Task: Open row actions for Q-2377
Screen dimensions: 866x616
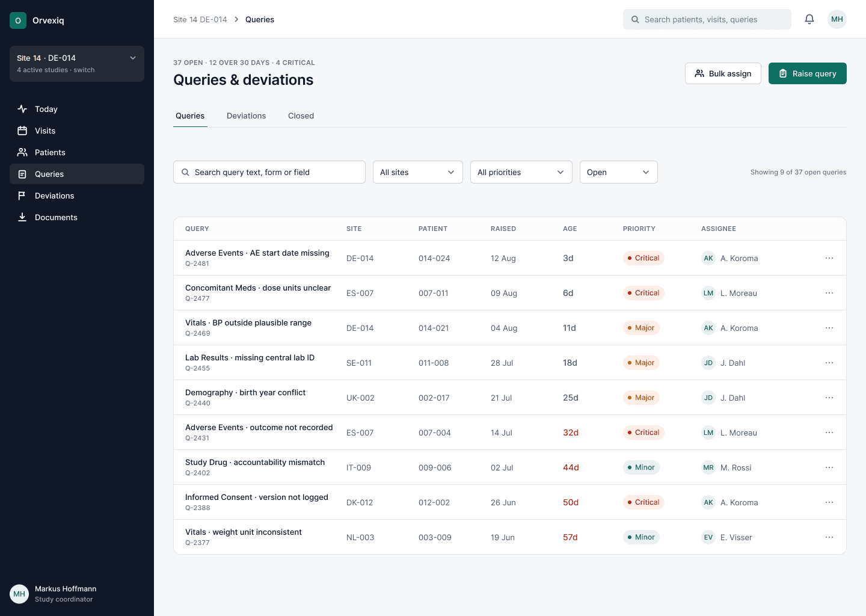Action: [829, 537]
